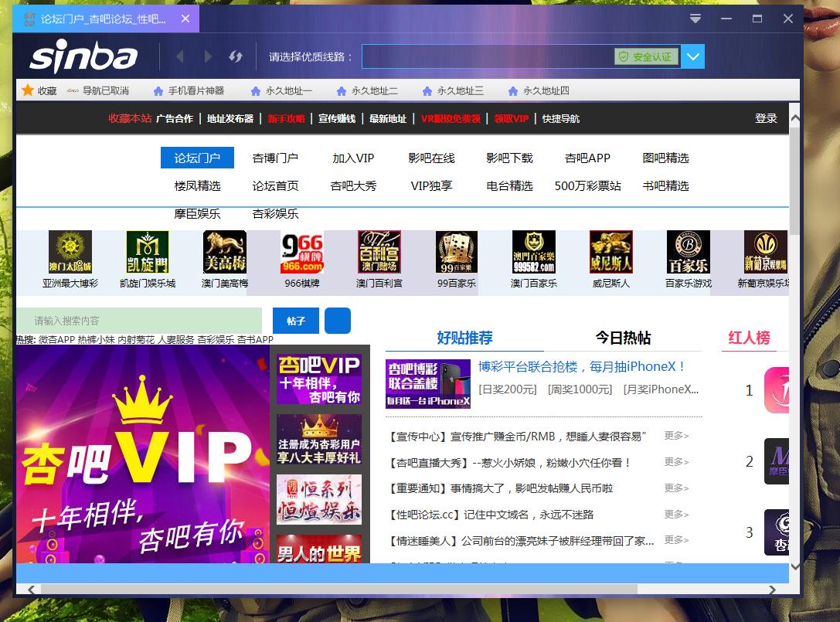Click the search input field

pos(139,320)
